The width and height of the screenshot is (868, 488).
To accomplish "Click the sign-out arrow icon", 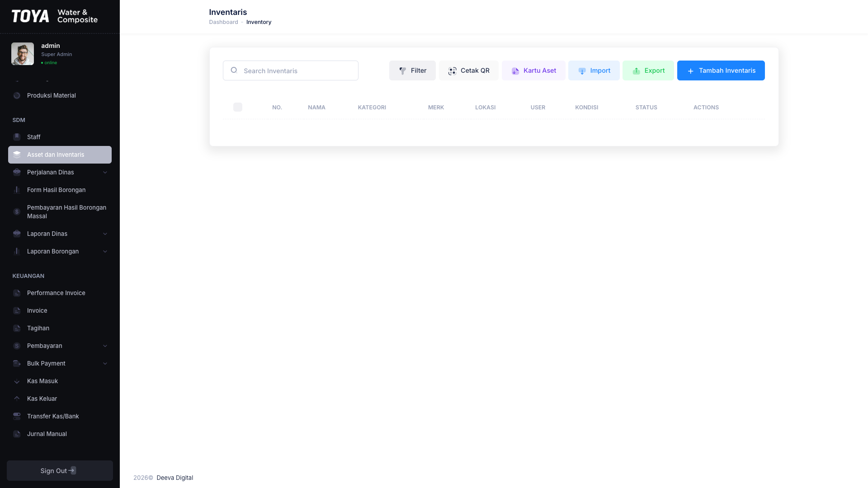I will click(x=72, y=470).
